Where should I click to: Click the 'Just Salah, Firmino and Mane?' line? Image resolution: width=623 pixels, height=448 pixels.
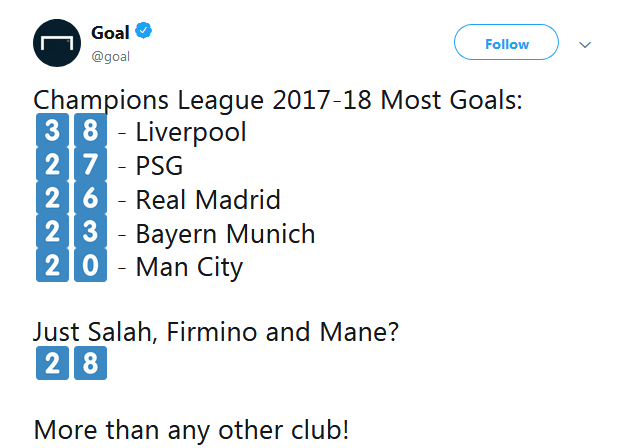[x=216, y=332]
